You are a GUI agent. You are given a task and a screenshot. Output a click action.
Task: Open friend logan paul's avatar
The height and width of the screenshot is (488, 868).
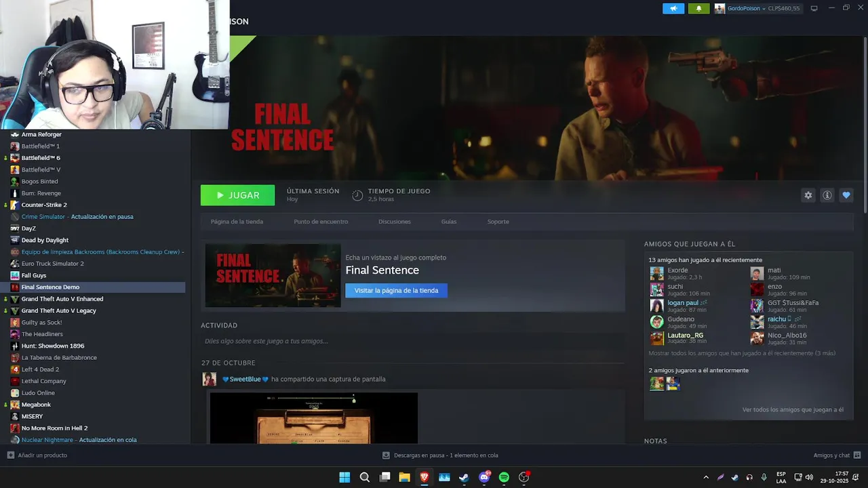(x=656, y=306)
